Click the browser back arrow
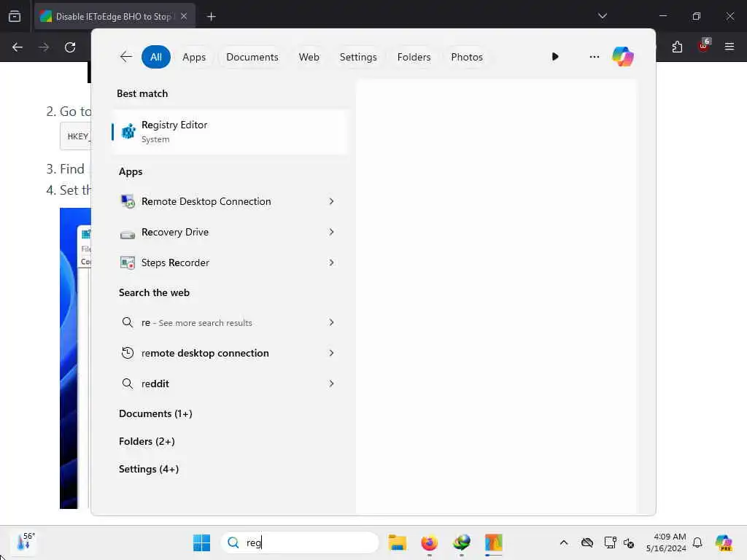Screen dimensions: 747x560 (x=18, y=47)
